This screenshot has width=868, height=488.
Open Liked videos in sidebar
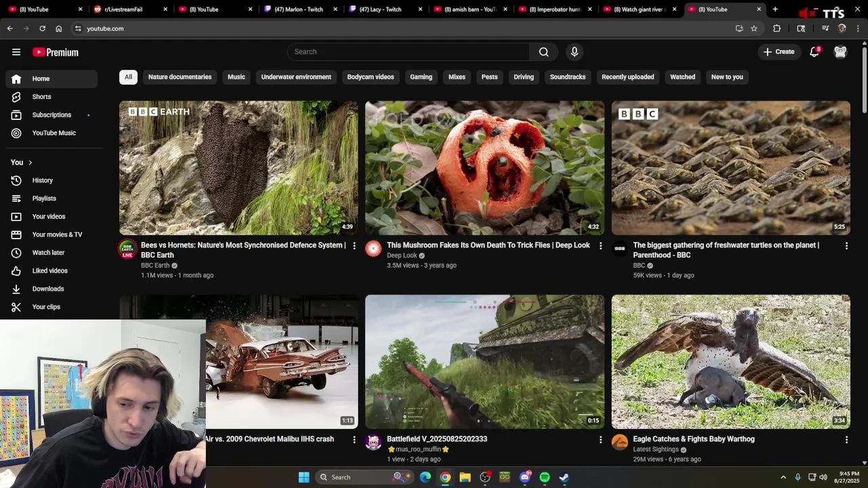pyautogui.click(x=52, y=270)
